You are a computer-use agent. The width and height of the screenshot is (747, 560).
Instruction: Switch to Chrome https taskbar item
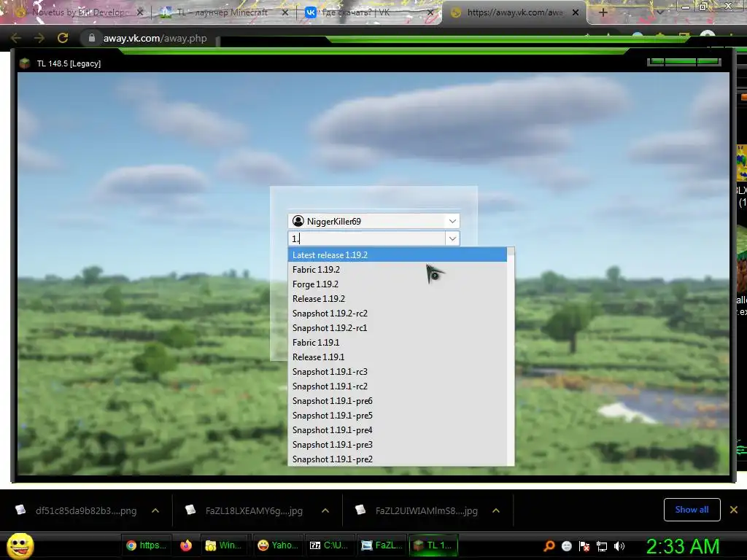click(x=146, y=545)
